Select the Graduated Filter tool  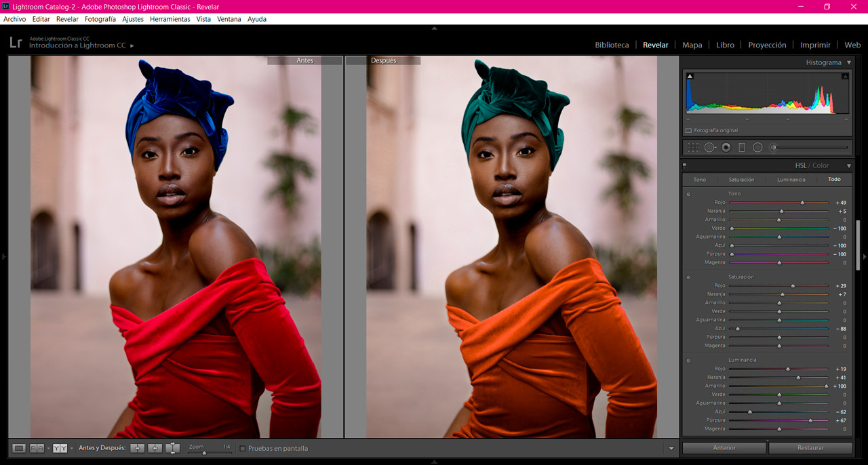pyautogui.click(x=741, y=146)
